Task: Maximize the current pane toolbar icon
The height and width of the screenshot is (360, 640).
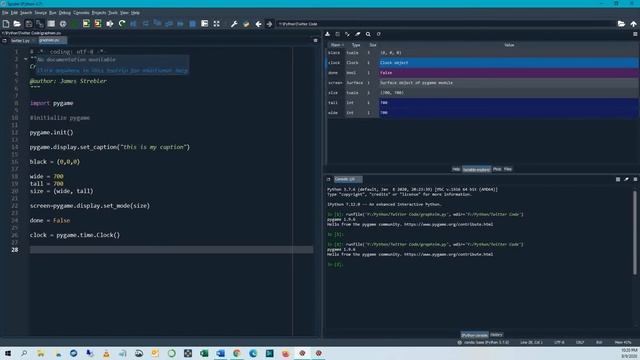Action: pos(204,24)
